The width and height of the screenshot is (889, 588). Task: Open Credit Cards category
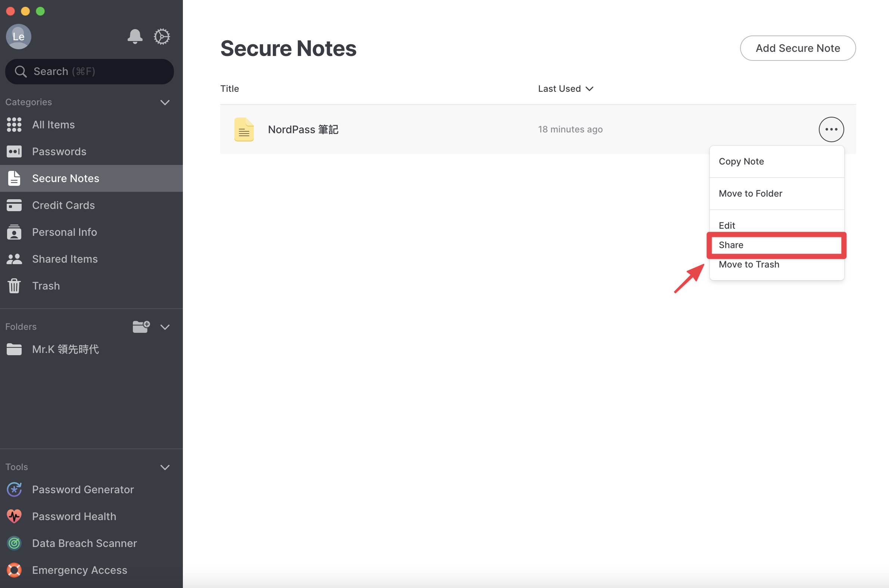[x=91, y=205]
